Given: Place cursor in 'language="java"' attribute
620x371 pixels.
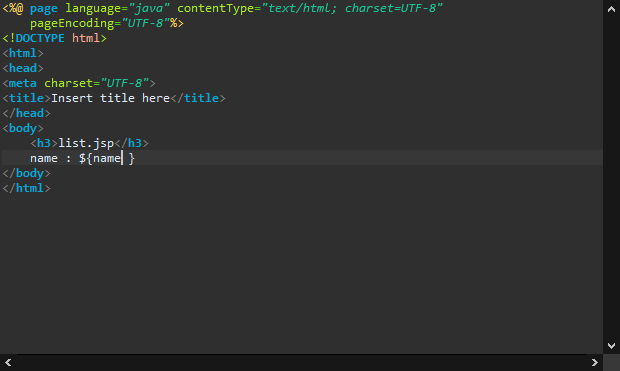Looking at the screenshot, I should click(117, 8).
